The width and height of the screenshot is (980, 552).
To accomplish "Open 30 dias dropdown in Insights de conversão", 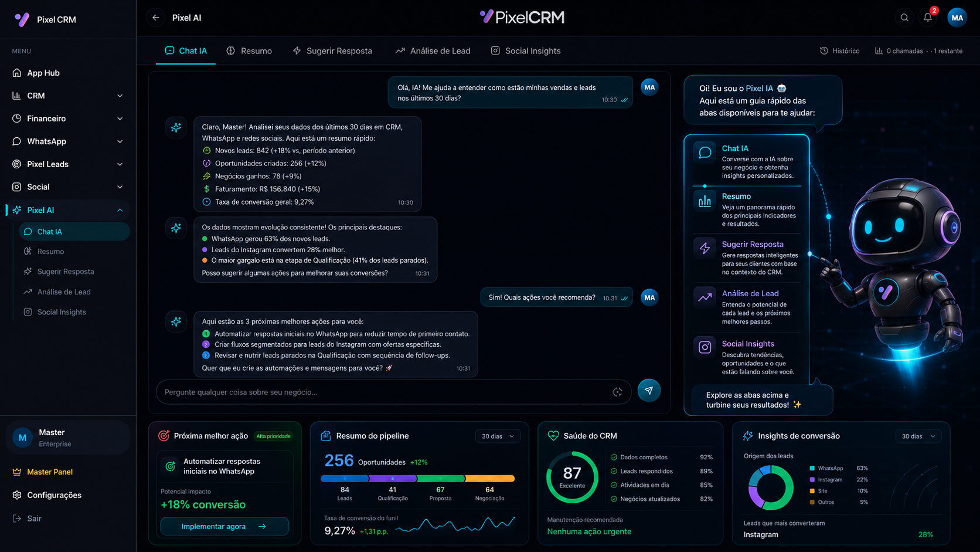I will coord(918,436).
